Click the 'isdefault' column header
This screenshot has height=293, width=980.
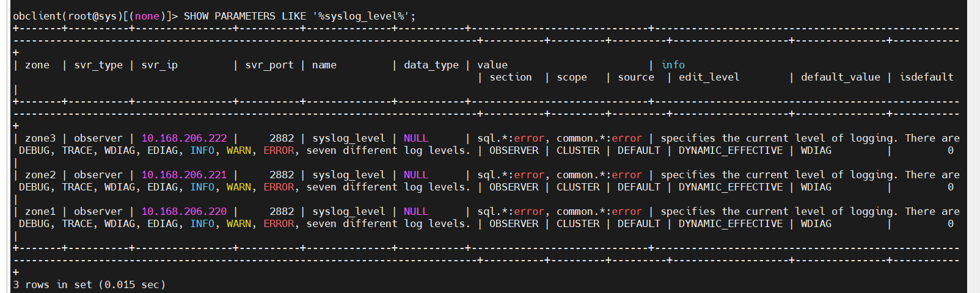[926, 77]
